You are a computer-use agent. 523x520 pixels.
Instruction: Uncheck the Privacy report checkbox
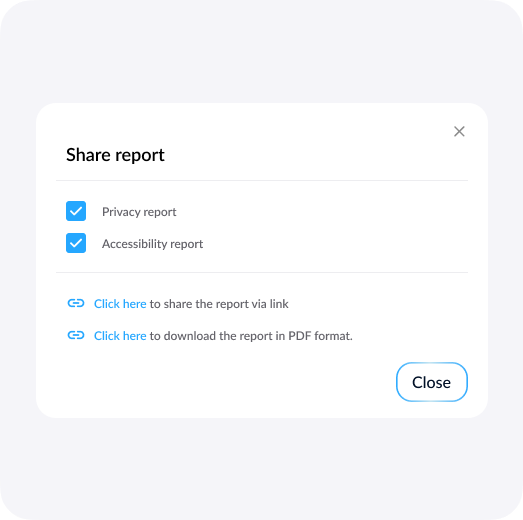[76, 211]
